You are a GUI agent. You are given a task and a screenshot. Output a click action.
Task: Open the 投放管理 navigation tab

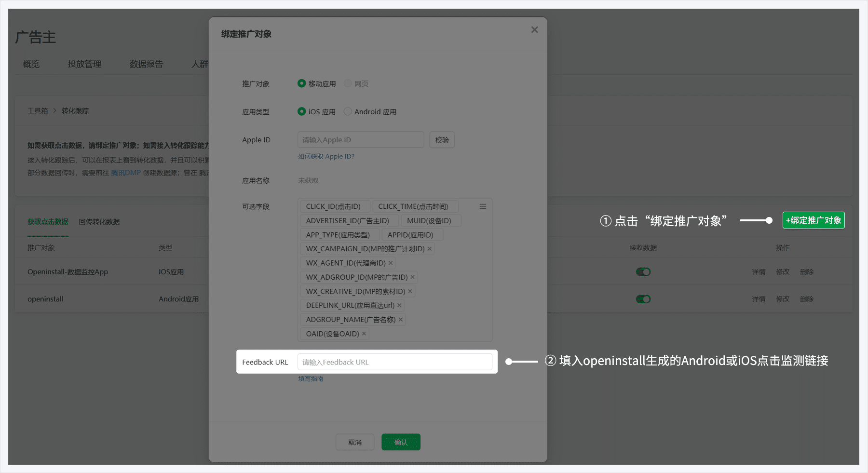click(84, 64)
